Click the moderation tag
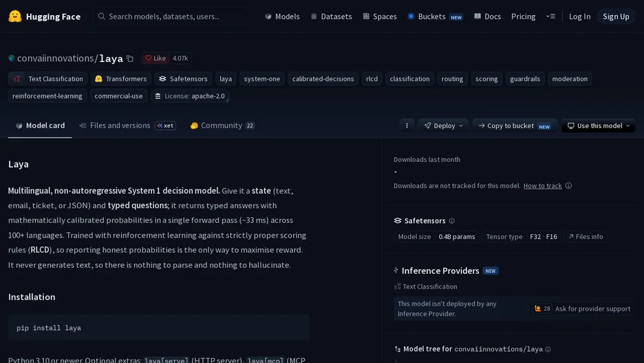This screenshot has height=363, width=644. pos(570,79)
